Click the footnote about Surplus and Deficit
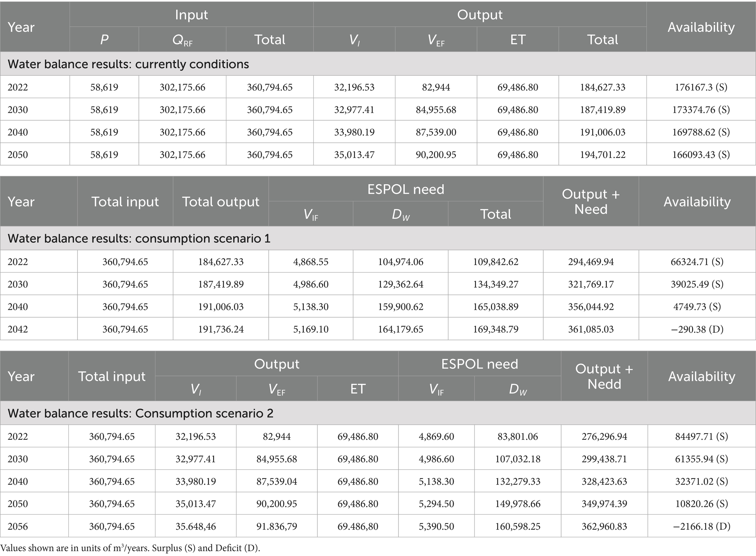The image size is (756, 556). (x=130, y=548)
